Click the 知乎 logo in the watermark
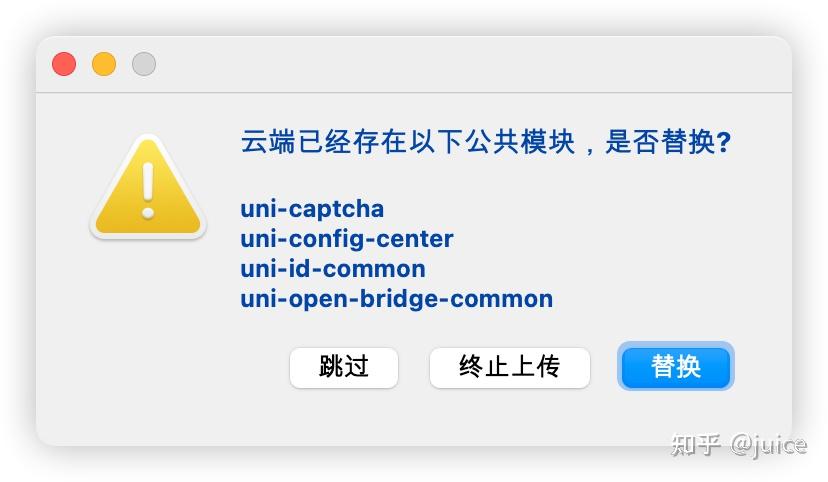This screenshot has height=482, width=828. [x=695, y=445]
